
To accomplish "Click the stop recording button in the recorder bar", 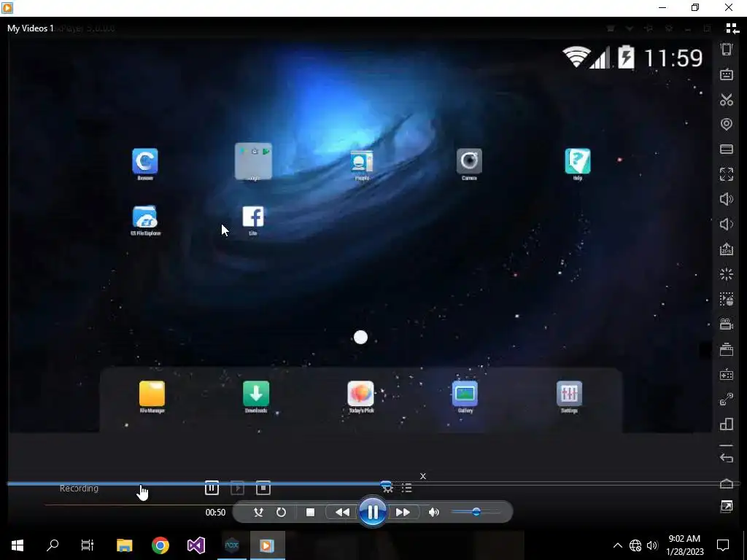I will click(x=263, y=488).
